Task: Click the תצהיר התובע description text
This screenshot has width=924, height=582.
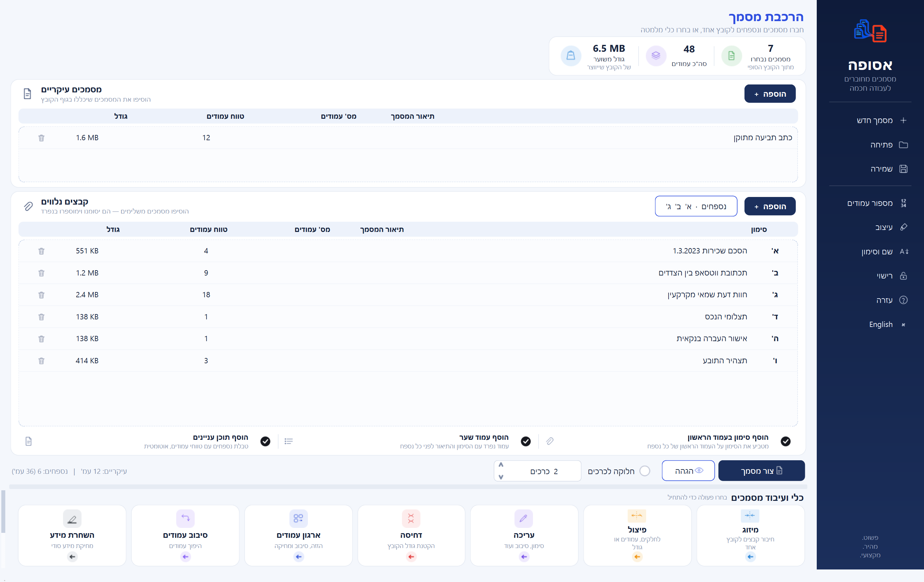Action: 724,361
